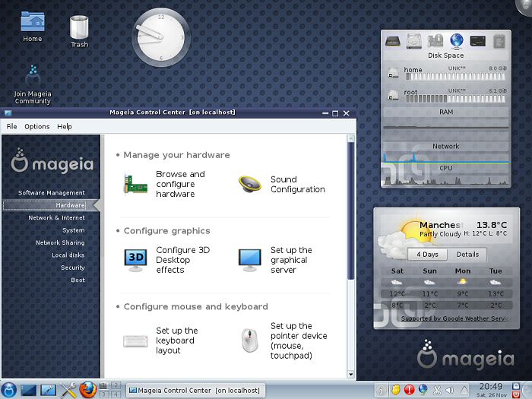This screenshot has height=399, width=532.
Task: Open the volume speaker tray icon
Action: pyautogui.click(x=450, y=390)
